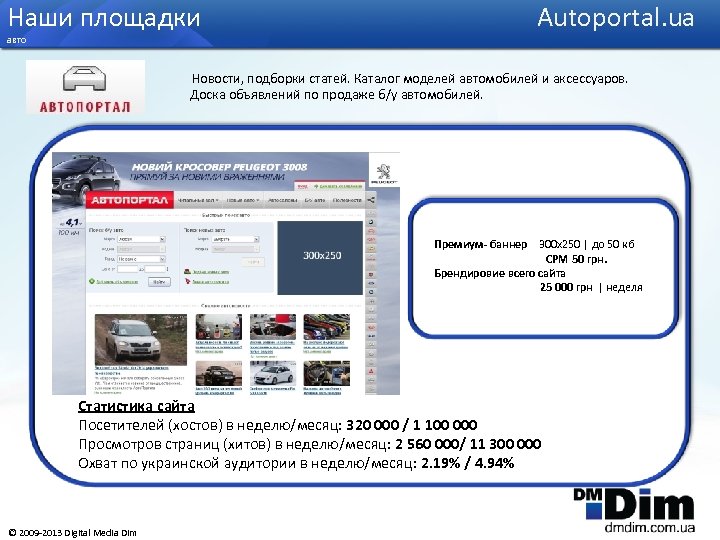720x540 pixels.
Task: Click the red login link atop the banner
Action: tap(303, 186)
